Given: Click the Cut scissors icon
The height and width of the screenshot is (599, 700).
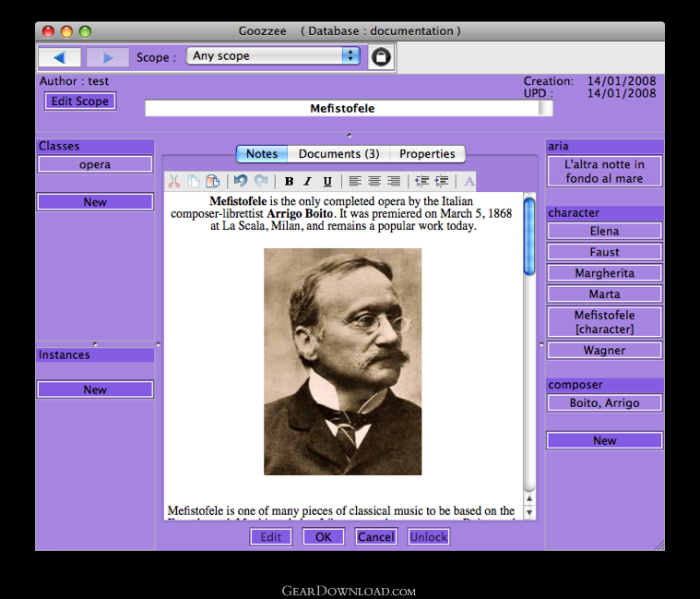Looking at the screenshot, I should click(x=174, y=181).
